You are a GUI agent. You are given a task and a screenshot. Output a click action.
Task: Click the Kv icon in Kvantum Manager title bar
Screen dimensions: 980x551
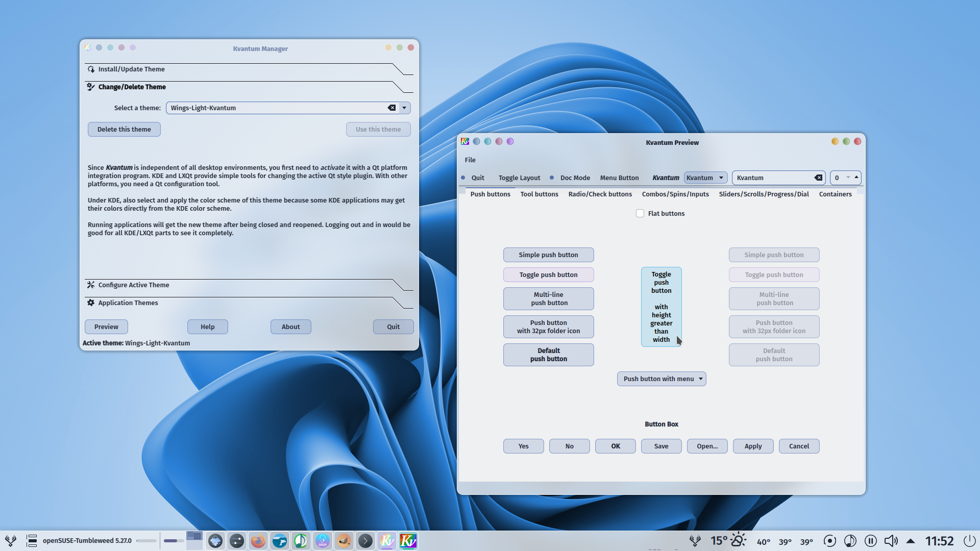88,47
